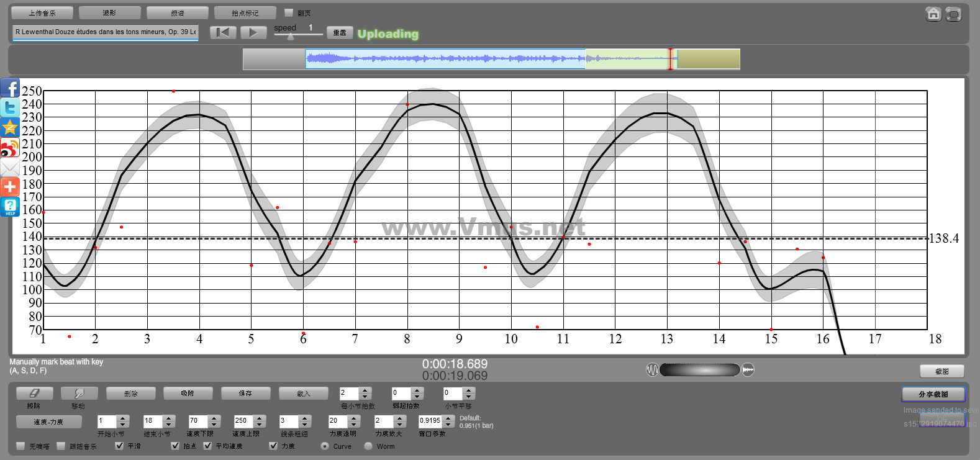
Task: Enable the 跟随音乐 (follow music) checkbox
Action: (x=61, y=446)
